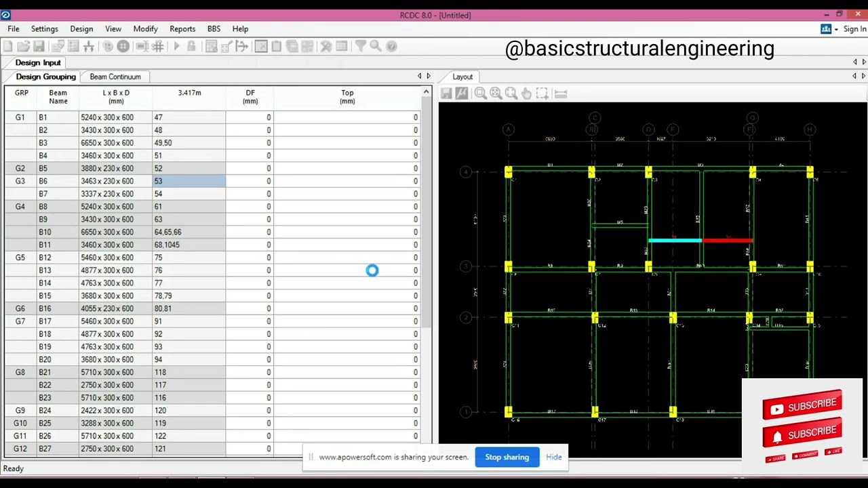Click the Top (mm) column header
Viewport: 868px width, 488px height.
click(347, 97)
